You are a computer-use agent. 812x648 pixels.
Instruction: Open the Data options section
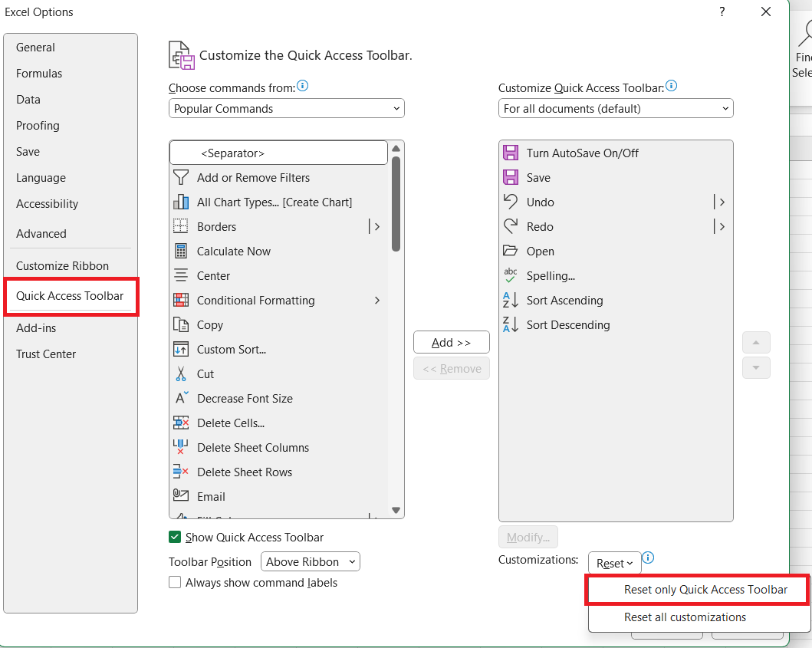coord(71,100)
